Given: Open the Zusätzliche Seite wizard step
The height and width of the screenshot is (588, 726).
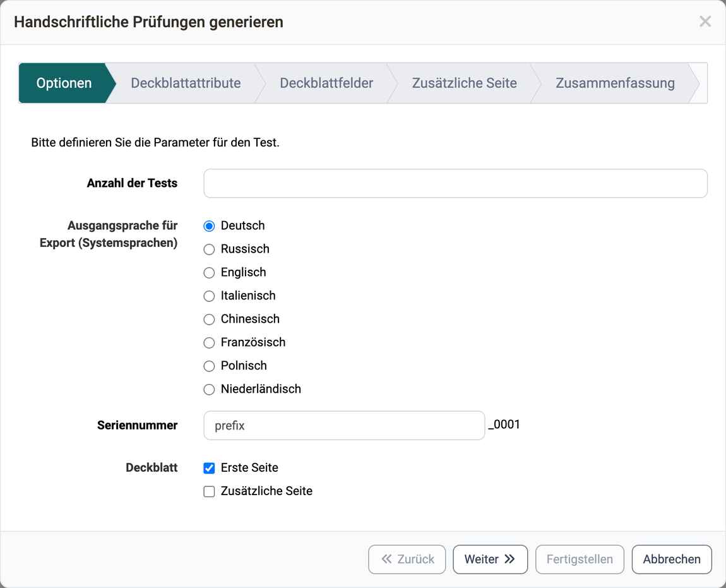Looking at the screenshot, I should (465, 83).
